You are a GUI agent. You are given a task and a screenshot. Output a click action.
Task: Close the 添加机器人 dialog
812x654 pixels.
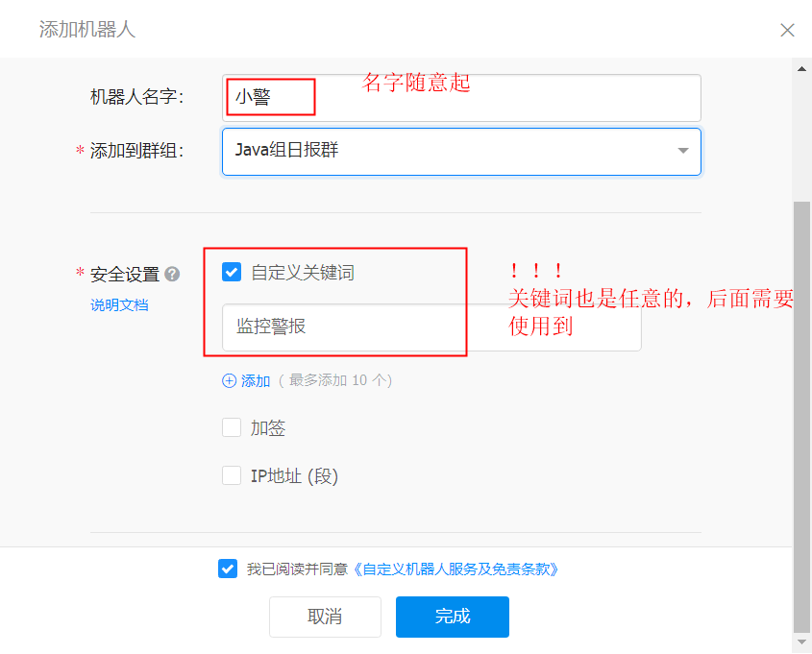[x=787, y=30]
